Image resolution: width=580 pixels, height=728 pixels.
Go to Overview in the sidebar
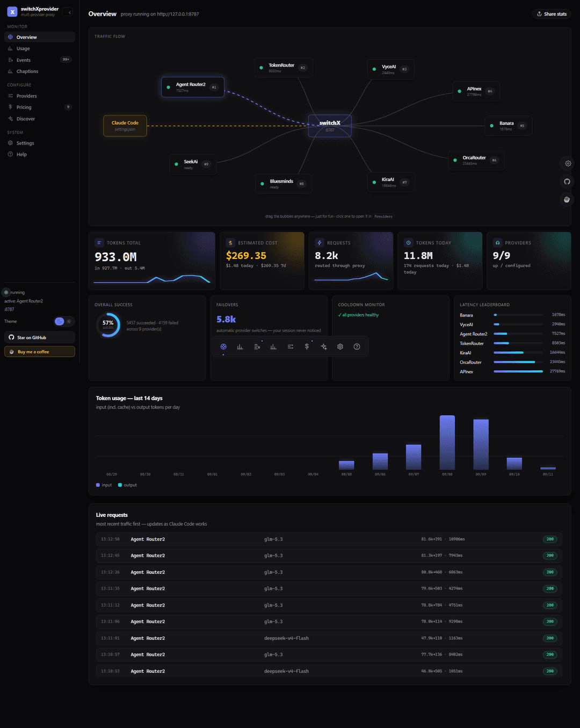pos(40,37)
